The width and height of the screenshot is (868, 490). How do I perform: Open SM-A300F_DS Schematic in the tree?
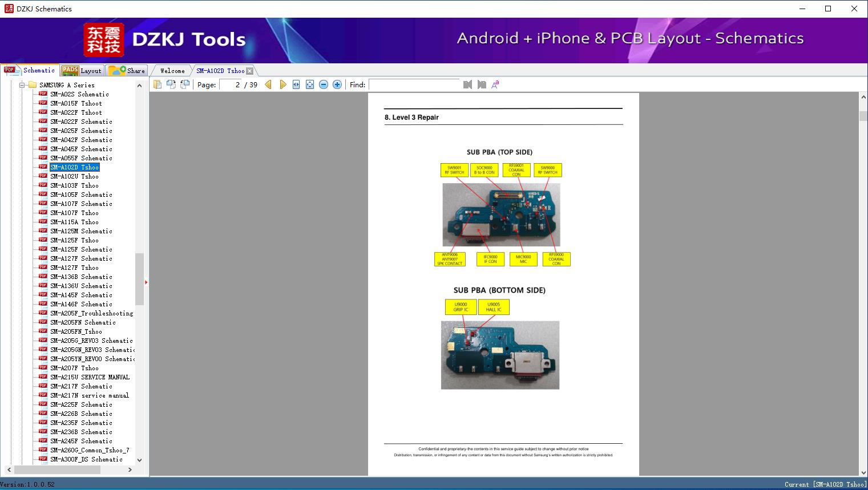coord(86,459)
